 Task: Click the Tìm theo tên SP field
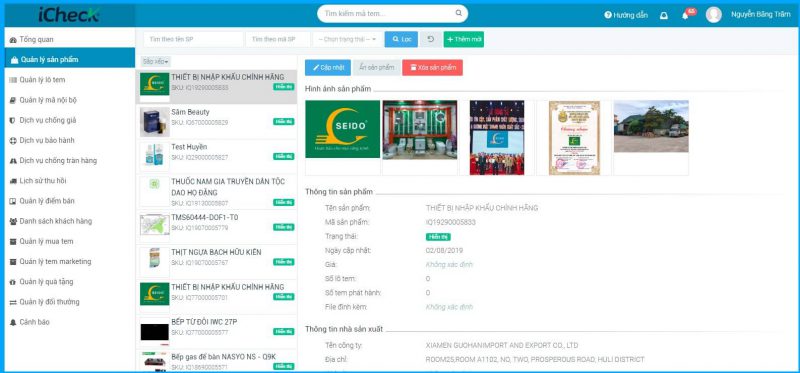coord(193,39)
